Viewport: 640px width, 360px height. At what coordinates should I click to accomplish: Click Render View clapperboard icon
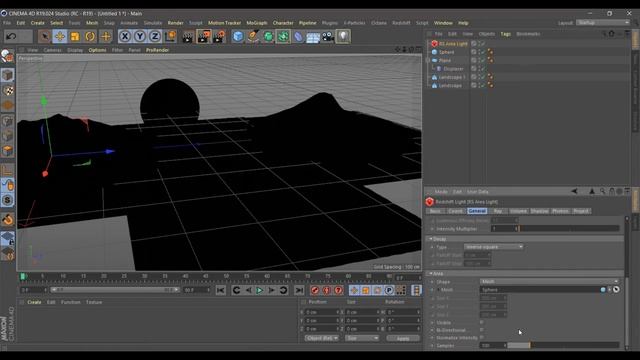188,37
